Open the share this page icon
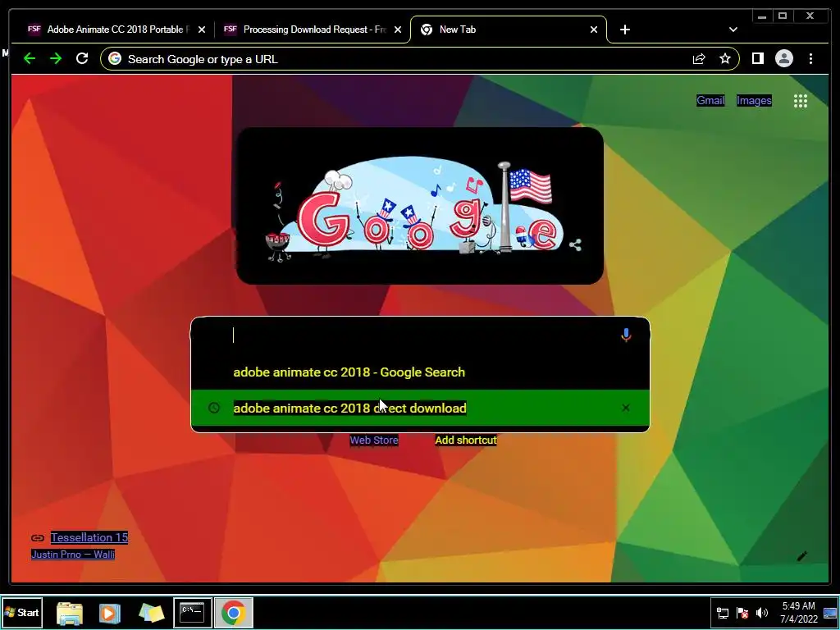Screen dimensions: 840x630 (x=699, y=59)
